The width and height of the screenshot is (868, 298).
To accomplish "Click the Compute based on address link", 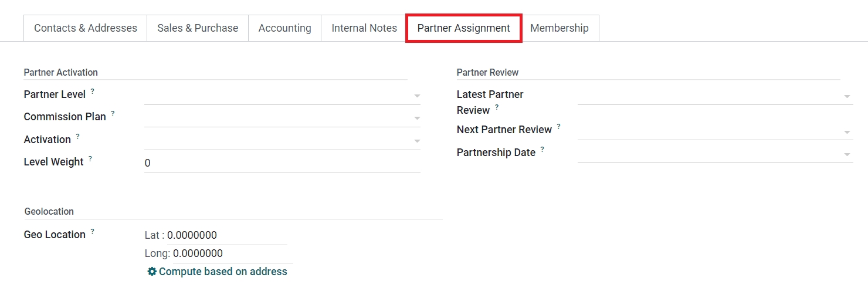I will 223,272.
